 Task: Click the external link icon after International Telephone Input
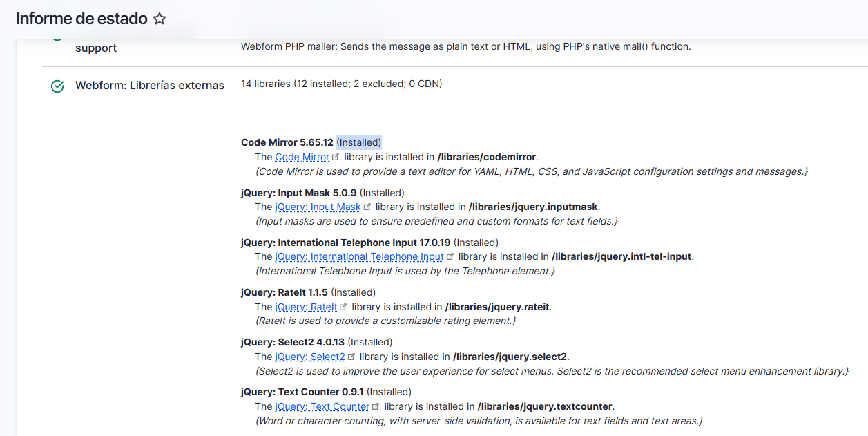tap(450, 256)
